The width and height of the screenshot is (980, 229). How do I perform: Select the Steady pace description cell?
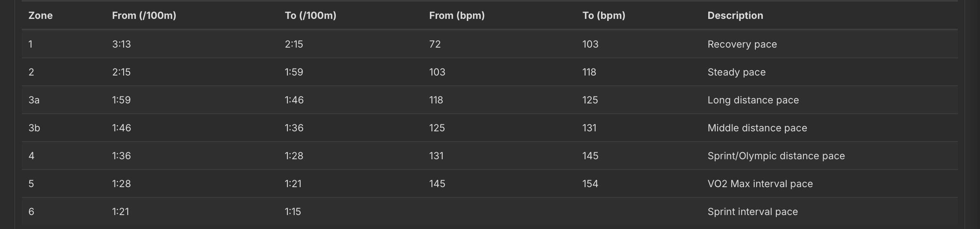[736, 72]
